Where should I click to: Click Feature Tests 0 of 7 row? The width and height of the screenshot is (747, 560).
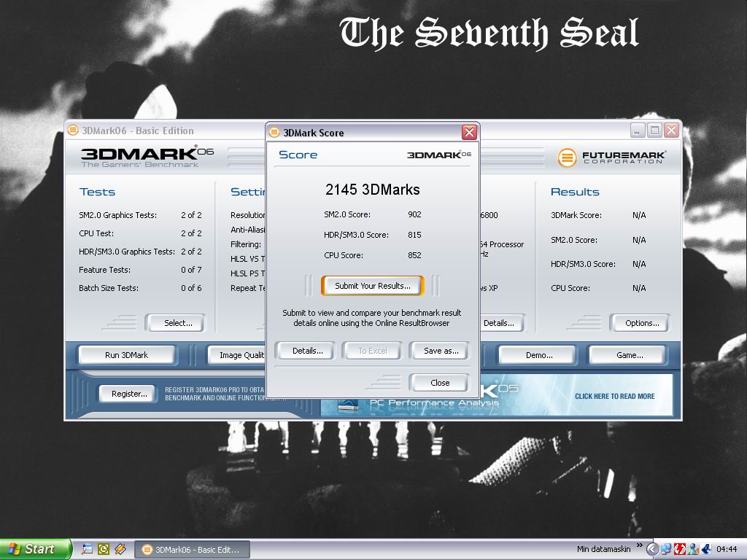point(141,270)
